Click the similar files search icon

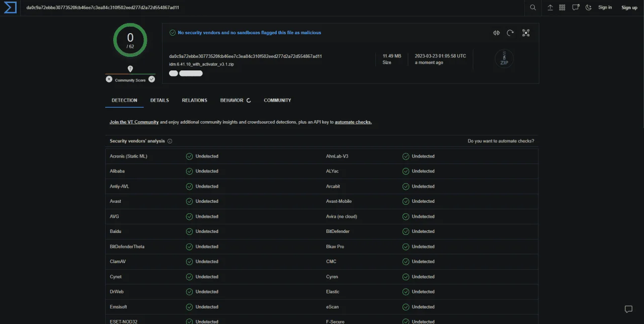click(x=497, y=33)
